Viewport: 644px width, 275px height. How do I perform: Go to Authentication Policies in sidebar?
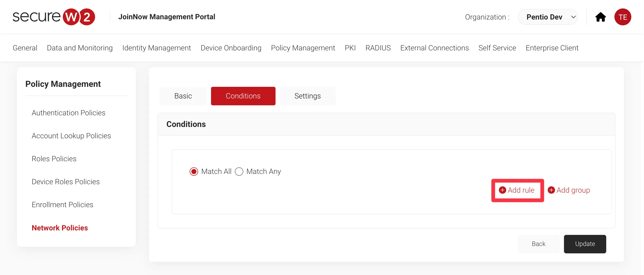click(x=68, y=113)
